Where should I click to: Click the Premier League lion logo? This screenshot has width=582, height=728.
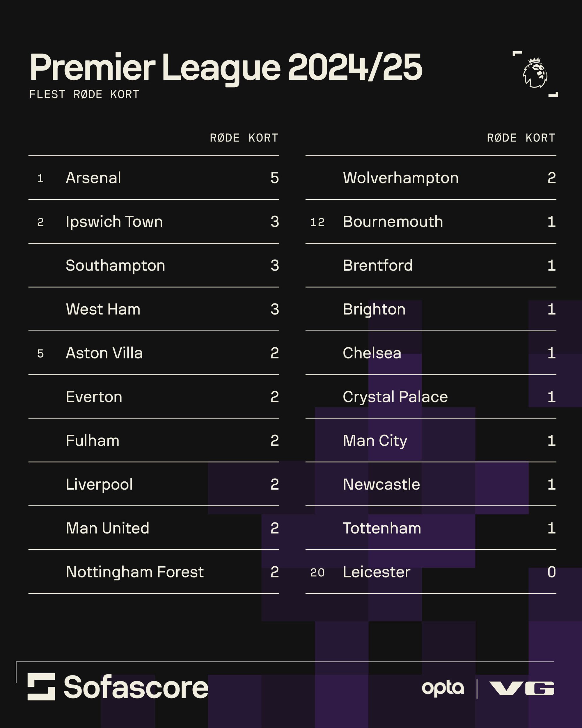point(535,73)
